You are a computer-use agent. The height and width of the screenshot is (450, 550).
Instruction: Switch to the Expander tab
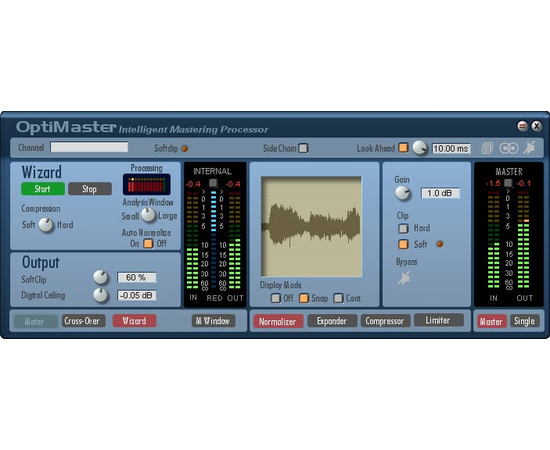[x=332, y=321]
